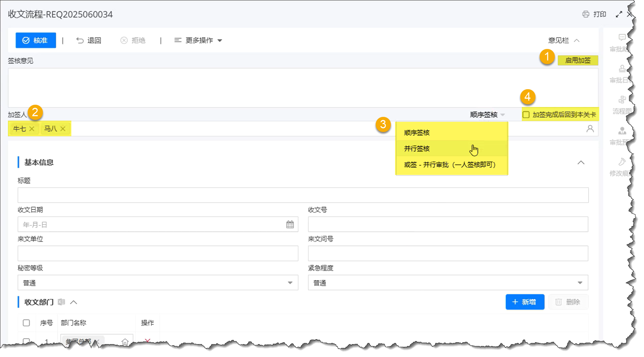Remove 马八 from the 加签人 list
The height and width of the screenshot is (357, 644).
tap(63, 129)
